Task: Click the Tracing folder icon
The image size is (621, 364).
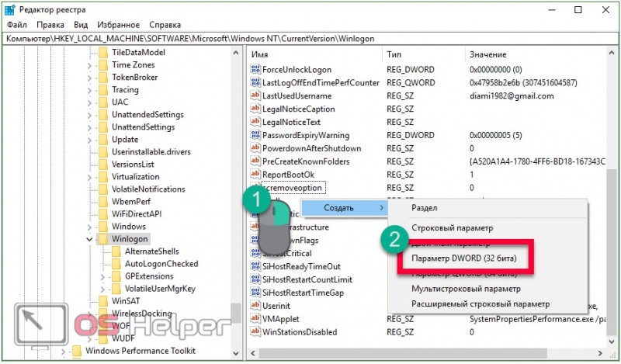Action: [x=103, y=89]
